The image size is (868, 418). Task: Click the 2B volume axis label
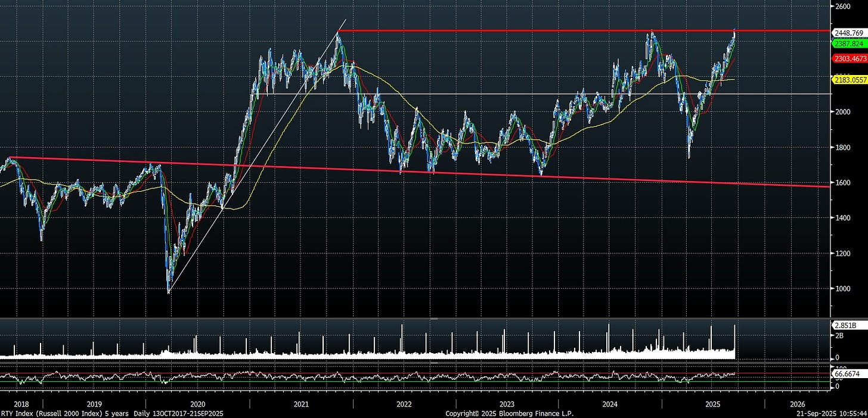click(x=839, y=336)
